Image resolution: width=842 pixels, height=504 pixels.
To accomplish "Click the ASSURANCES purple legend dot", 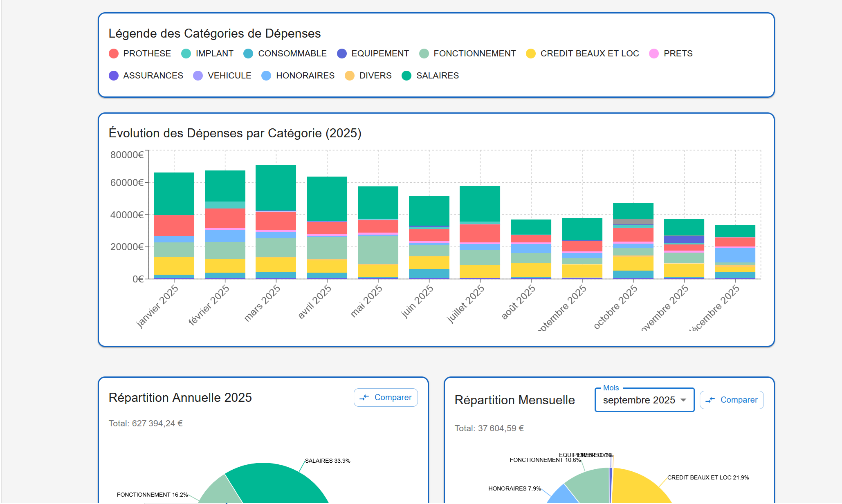I will tap(114, 76).
